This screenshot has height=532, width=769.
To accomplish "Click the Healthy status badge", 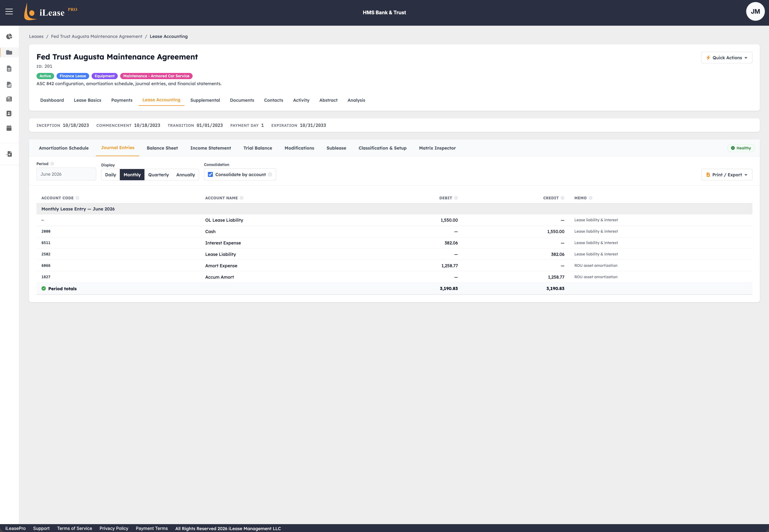I will pyautogui.click(x=741, y=148).
